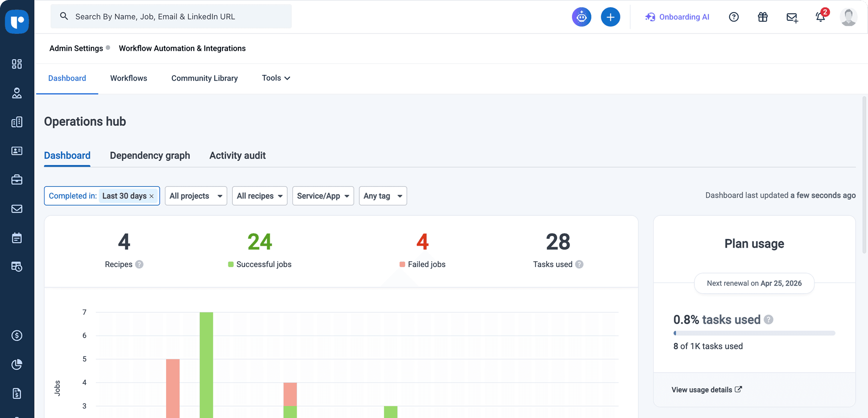The image size is (868, 418).
Task: Open the contact card icon in the sidebar
Action: pos(17,151)
